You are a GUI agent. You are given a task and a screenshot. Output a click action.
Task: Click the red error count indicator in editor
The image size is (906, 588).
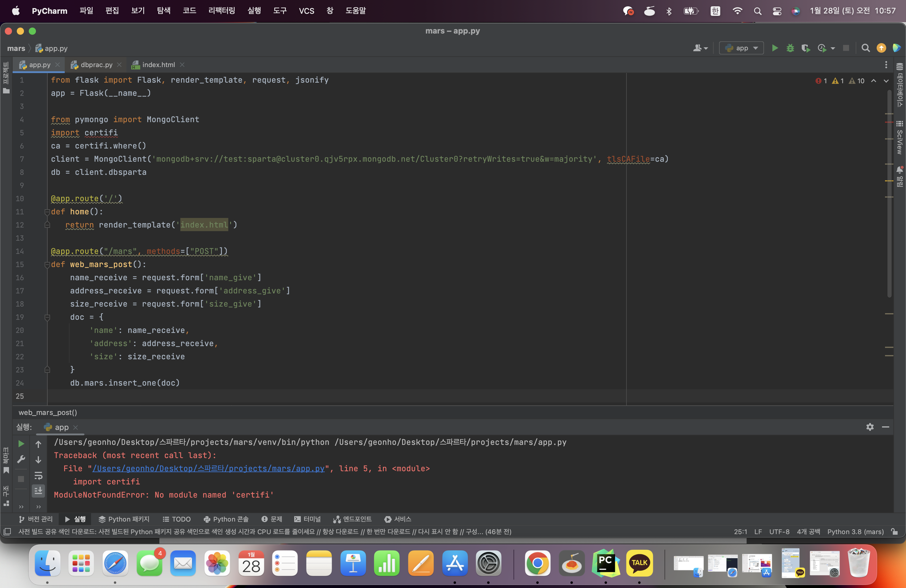[x=821, y=81]
